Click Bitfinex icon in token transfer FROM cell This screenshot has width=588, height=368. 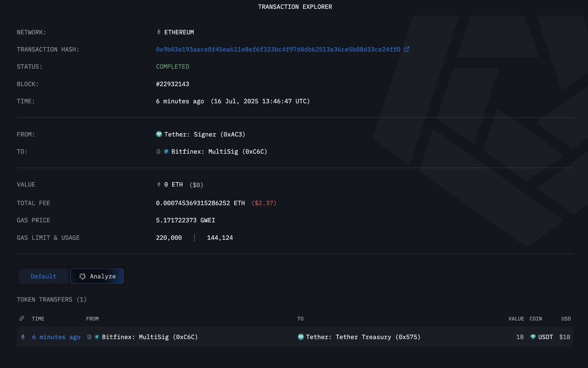pos(97,337)
